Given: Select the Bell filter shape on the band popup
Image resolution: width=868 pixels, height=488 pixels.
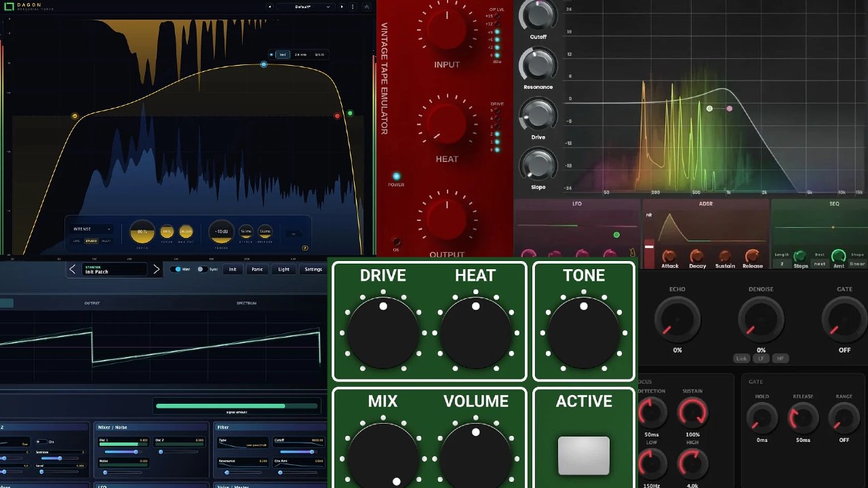Looking at the screenshot, I should pyautogui.click(x=283, y=54).
